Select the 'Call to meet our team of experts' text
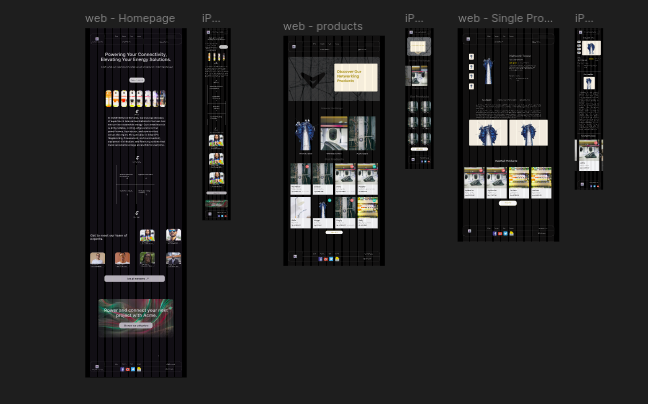 coord(109,237)
